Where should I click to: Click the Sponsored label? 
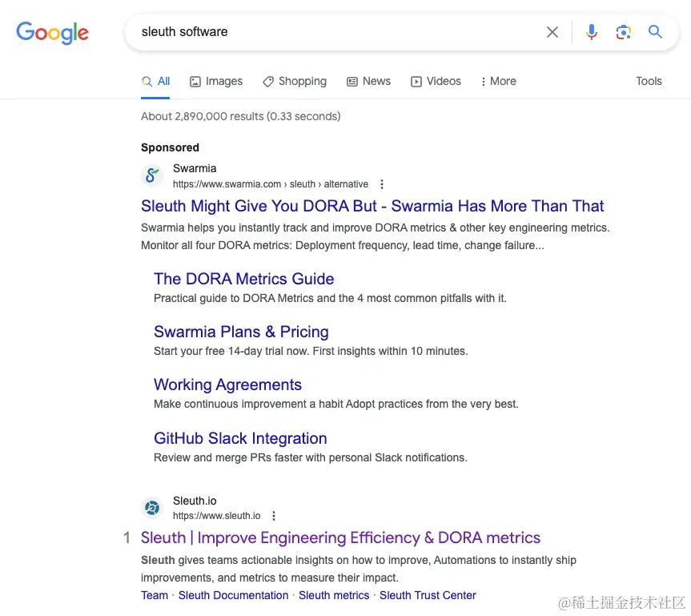(x=170, y=147)
